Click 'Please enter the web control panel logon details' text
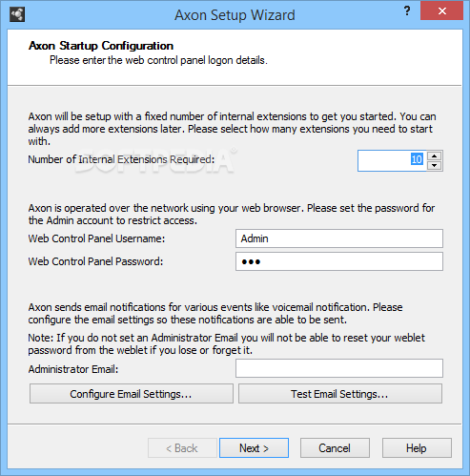This screenshot has width=470, height=476. 158,60
